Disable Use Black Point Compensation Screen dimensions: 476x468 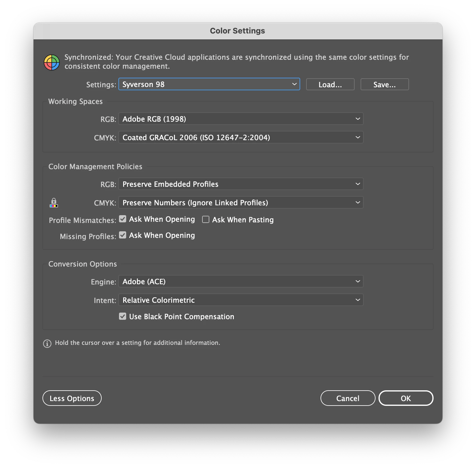123,316
